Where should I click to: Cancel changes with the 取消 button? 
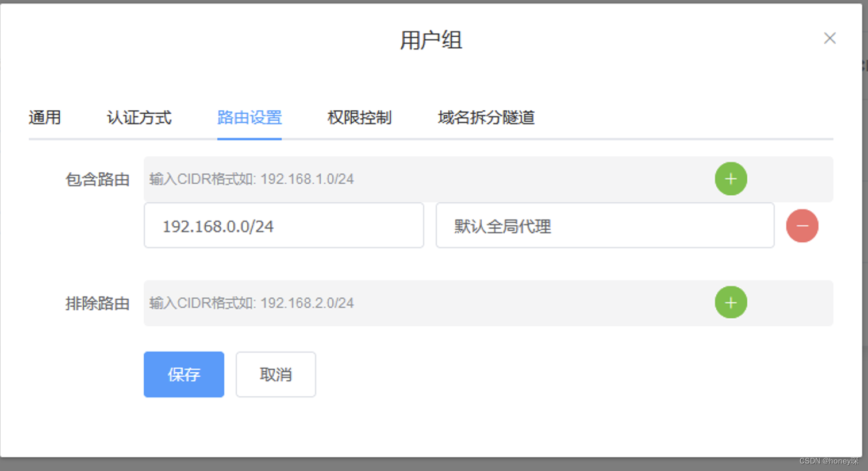276,375
